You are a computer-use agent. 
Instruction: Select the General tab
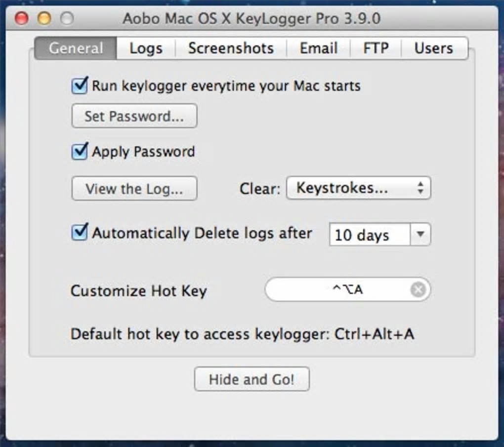76,48
